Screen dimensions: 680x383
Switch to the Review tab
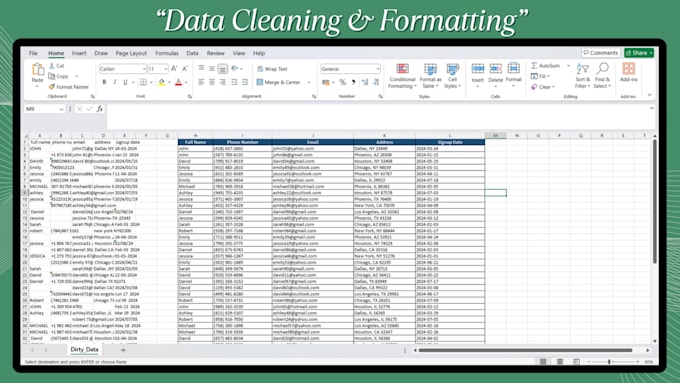pos(216,53)
